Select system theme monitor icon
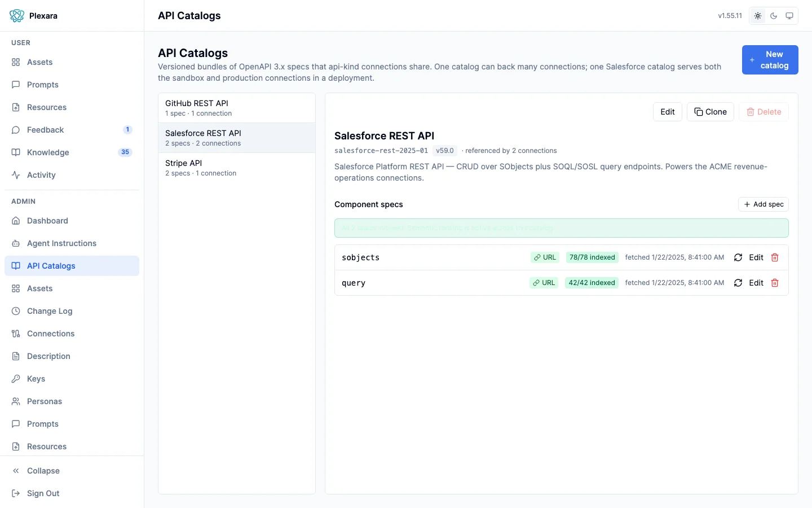This screenshot has height=508, width=812. [789, 16]
